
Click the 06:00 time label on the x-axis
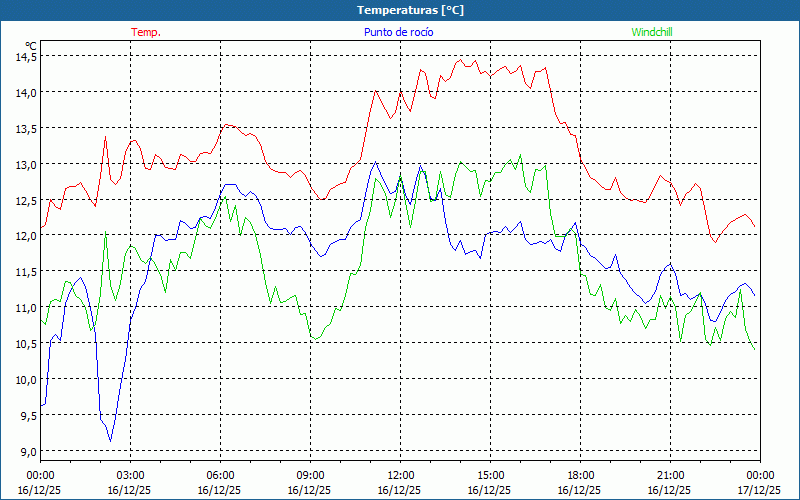(220, 476)
